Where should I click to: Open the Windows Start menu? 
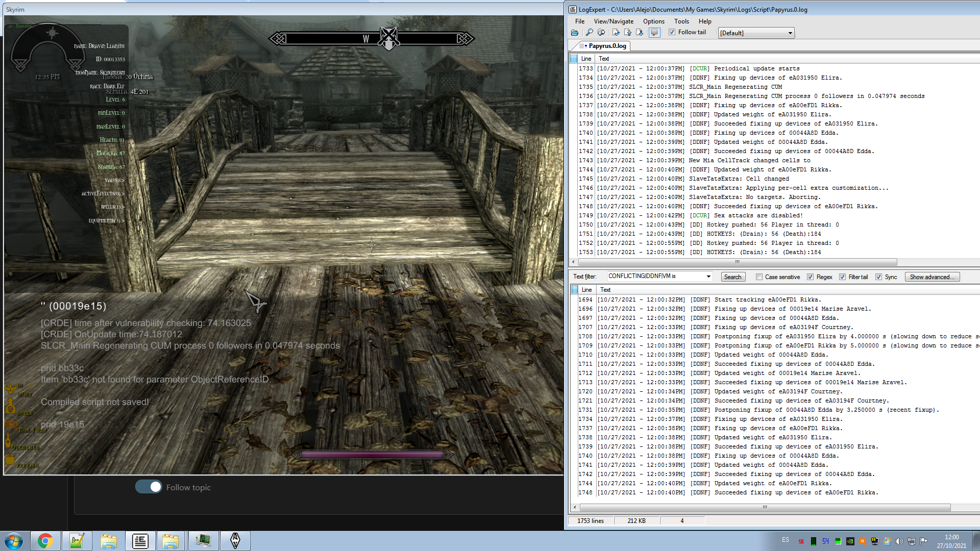[14, 541]
